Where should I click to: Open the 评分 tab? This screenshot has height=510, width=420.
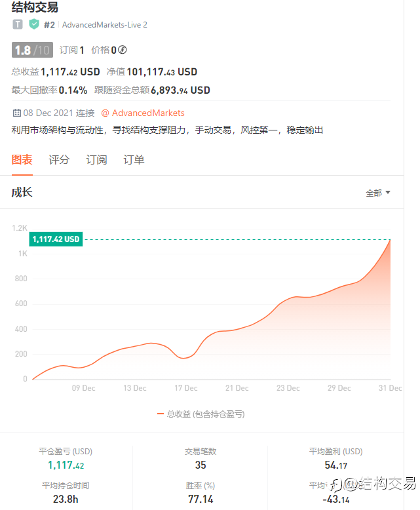pyautogui.click(x=59, y=159)
